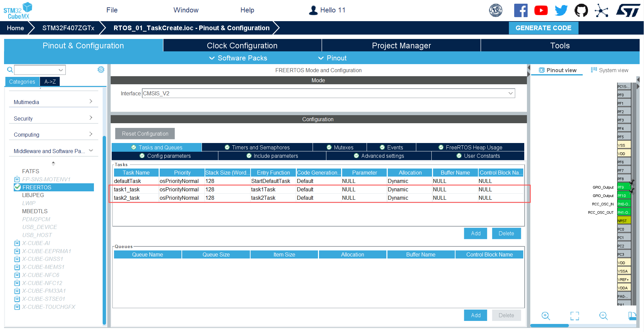Add a new task with Tasks Add button
Image resolution: width=644 pixels, height=332 pixels.
coord(475,233)
